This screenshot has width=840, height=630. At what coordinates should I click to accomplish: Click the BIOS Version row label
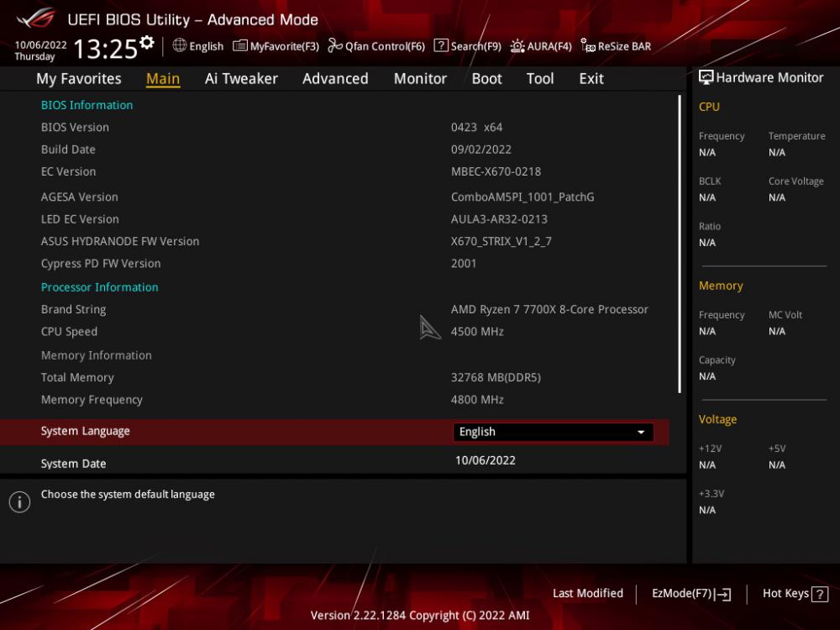click(75, 128)
